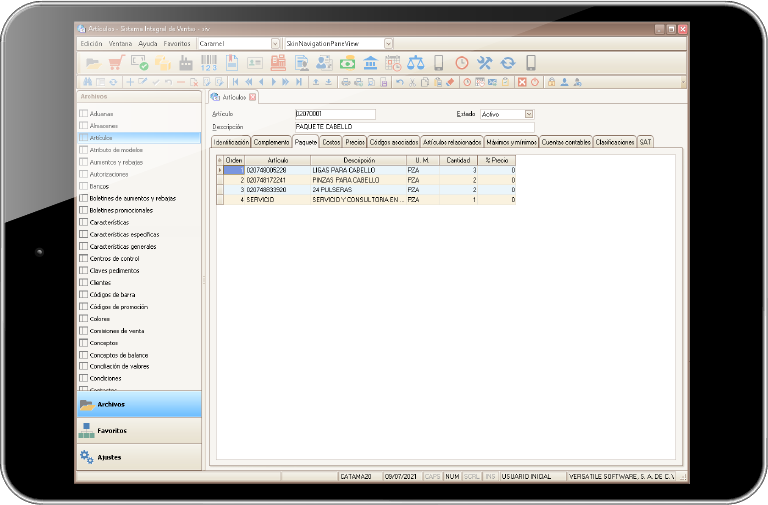Open the Archivos navigation pane button

click(139, 404)
